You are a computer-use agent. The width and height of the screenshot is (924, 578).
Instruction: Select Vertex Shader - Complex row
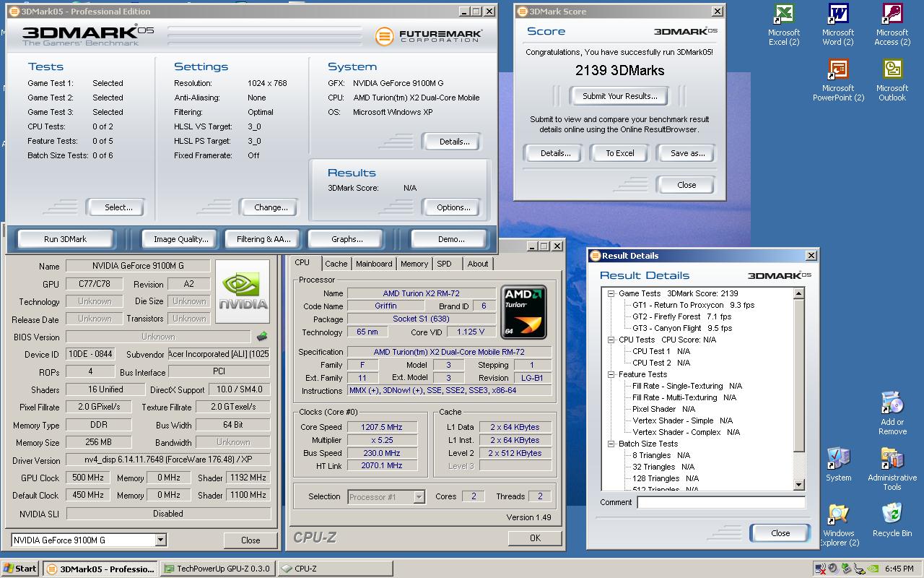[686, 432]
